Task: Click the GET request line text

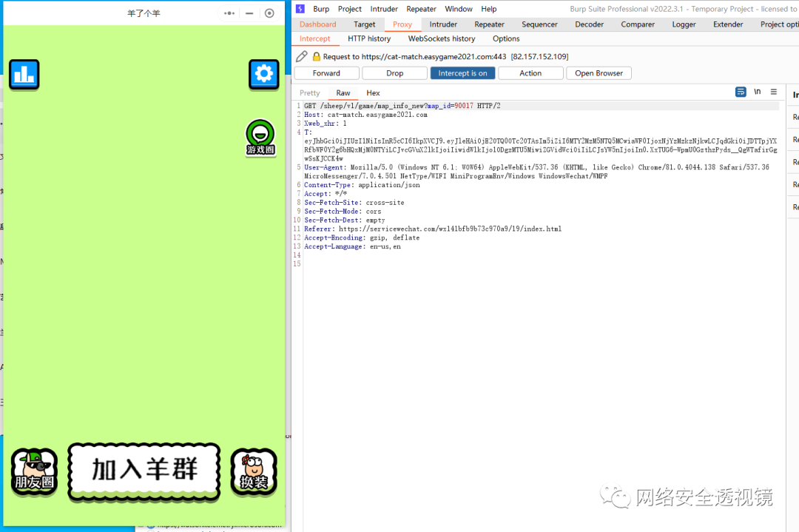Action: point(402,106)
